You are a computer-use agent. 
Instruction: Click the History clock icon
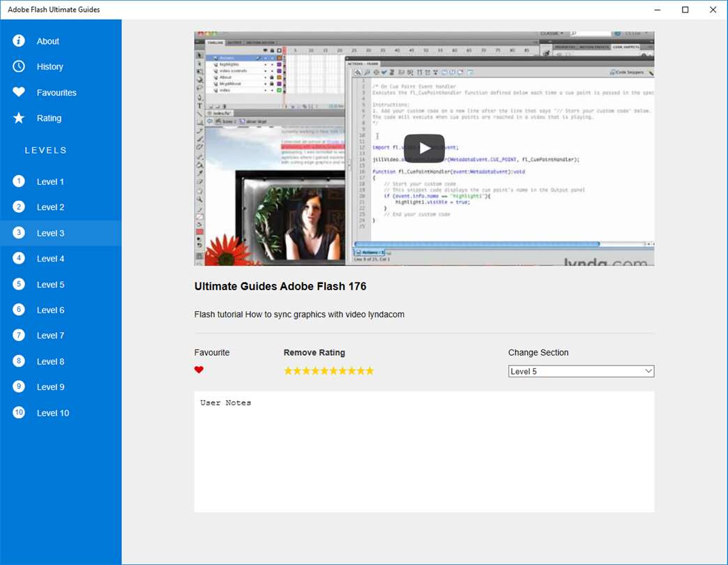(x=19, y=66)
